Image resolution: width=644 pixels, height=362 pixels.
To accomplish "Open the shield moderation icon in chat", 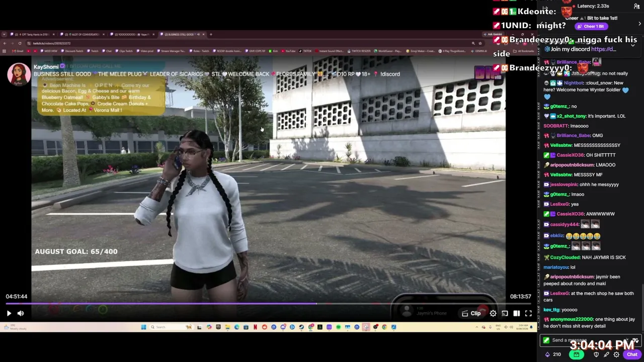I will tap(596, 354).
